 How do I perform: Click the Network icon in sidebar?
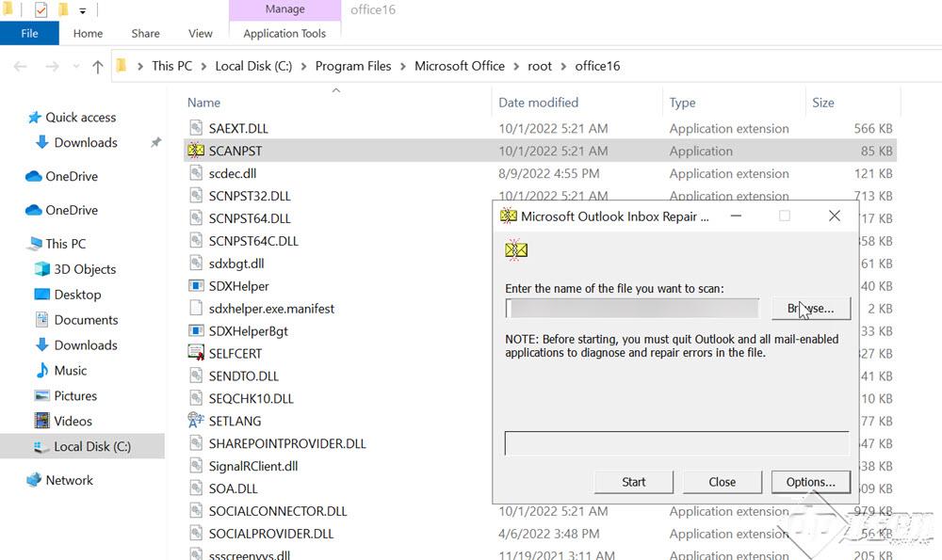coord(34,480)
